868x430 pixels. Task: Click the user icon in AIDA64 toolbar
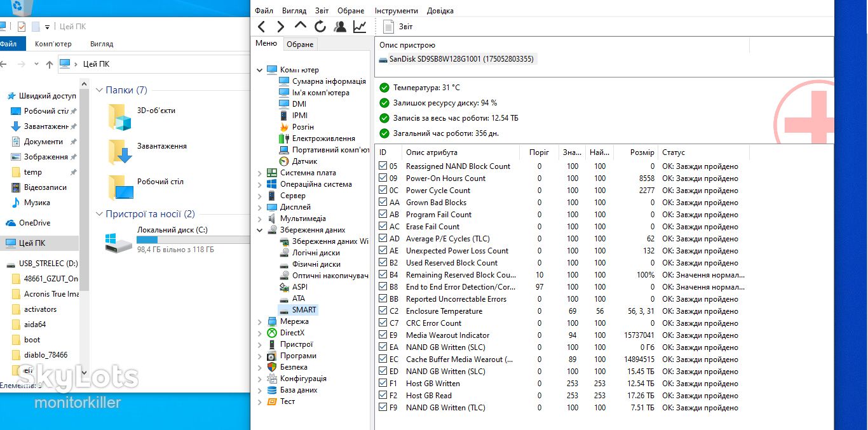340,27
